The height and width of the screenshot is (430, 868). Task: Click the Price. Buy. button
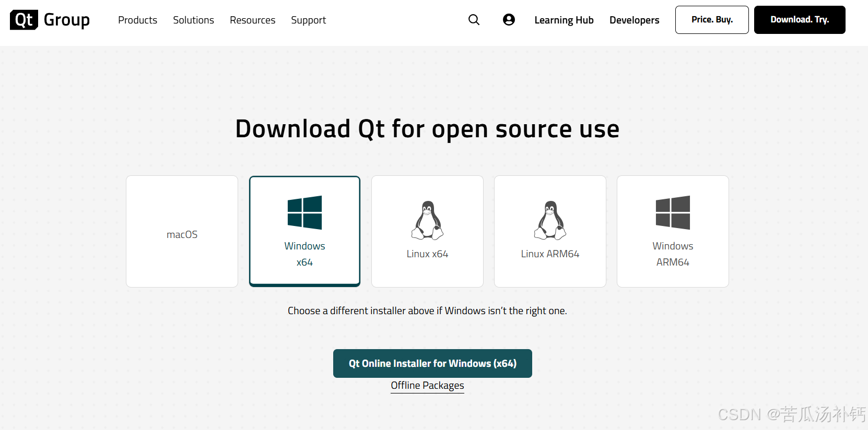click(x=712, y=20)
